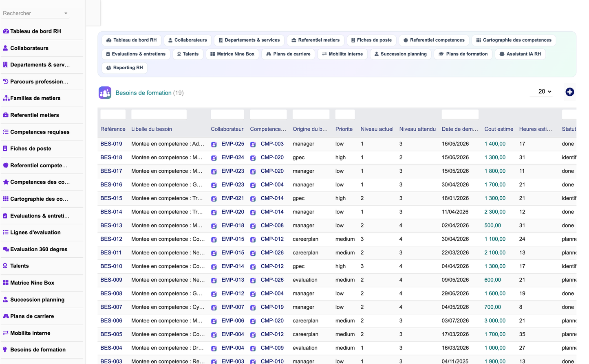The width and height of the screenshot is (589, 364).
Task: Click the Matrice Nine Box grid icon in sidebar
Action: 6,283
